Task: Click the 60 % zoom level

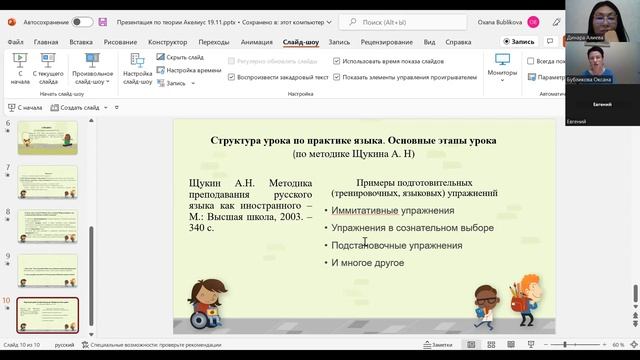Action: point(618,345)
